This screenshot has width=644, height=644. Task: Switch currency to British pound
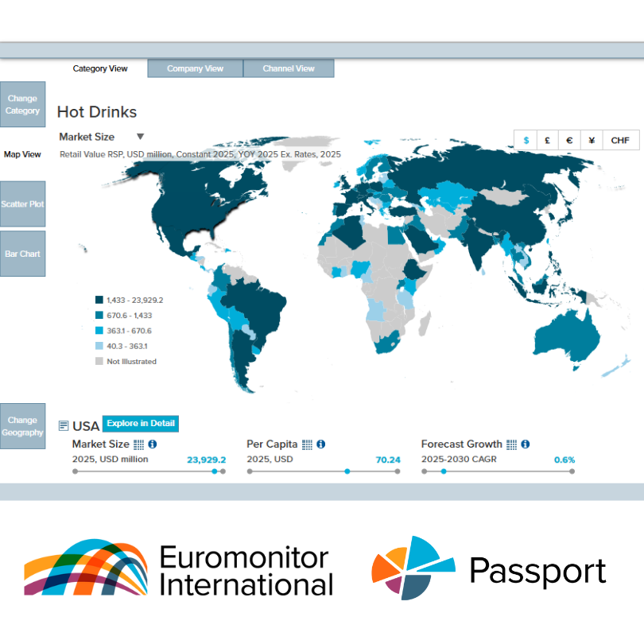coord(548,140)
